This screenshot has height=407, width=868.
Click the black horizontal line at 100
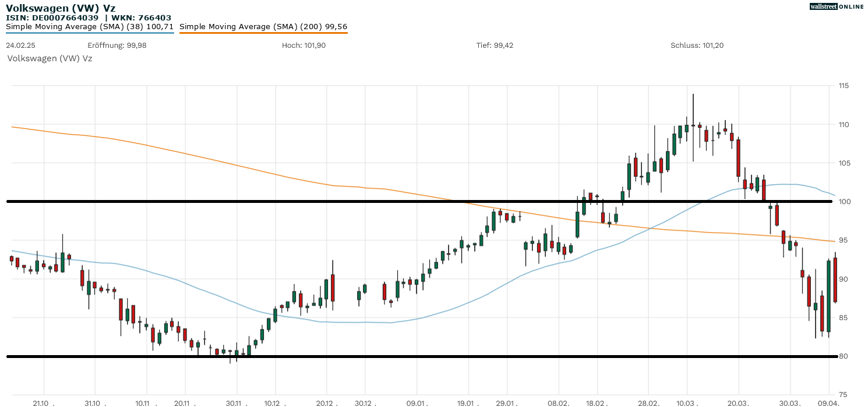(408, 202)
